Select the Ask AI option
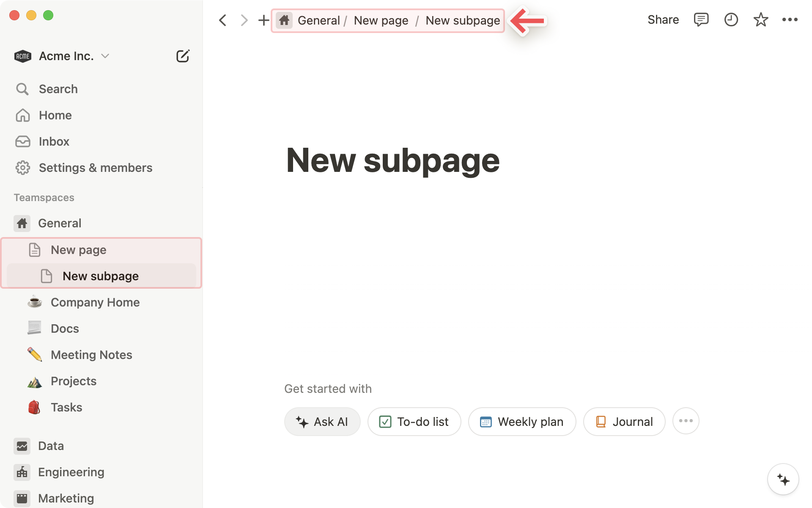Screen dimensions: 812x508 (x=322, y=421)
